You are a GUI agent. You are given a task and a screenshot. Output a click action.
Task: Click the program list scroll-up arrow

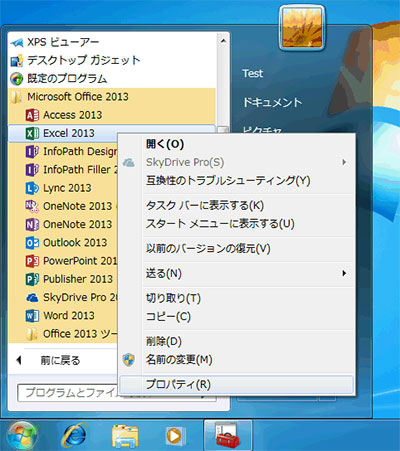click(223, 41)
